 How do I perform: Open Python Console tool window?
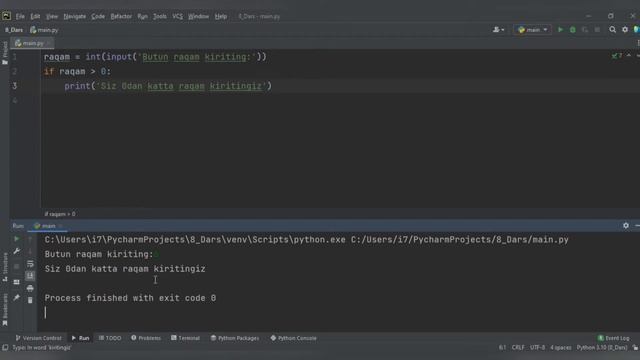[x=293, y=338]
